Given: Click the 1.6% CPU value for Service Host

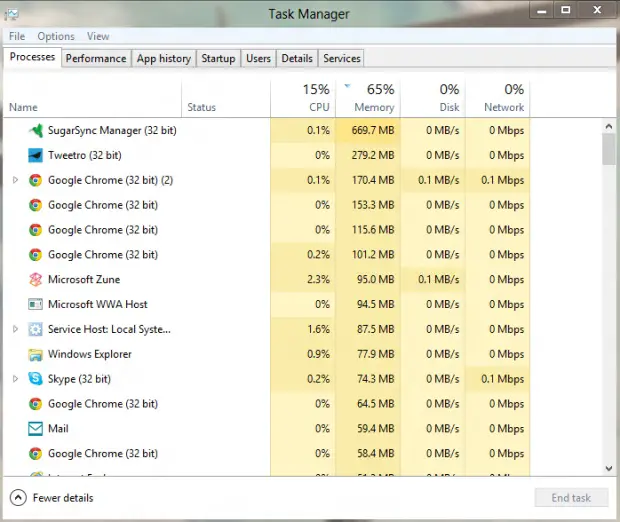Looking at the screenshot, I should tap(318, 329).
